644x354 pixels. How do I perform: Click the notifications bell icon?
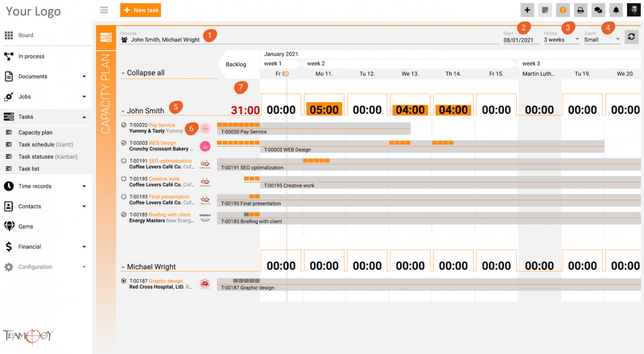[x=615, y=10]
